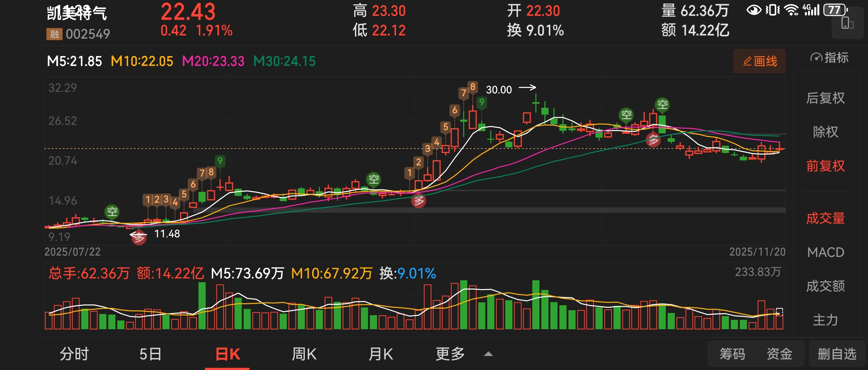Tap the eye icon in the status bar
The width and height of the screenshot is (868, 370).
tap(754, 10)
